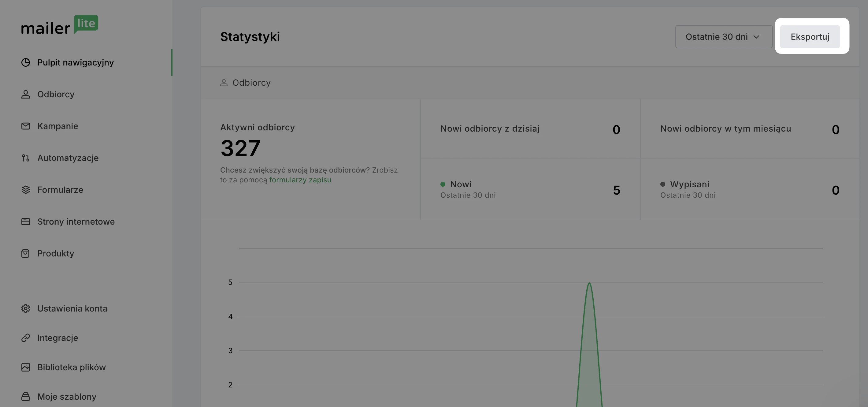
Task: Open the Ostatnie 30 dni dropdown
Action: (723, 37)
